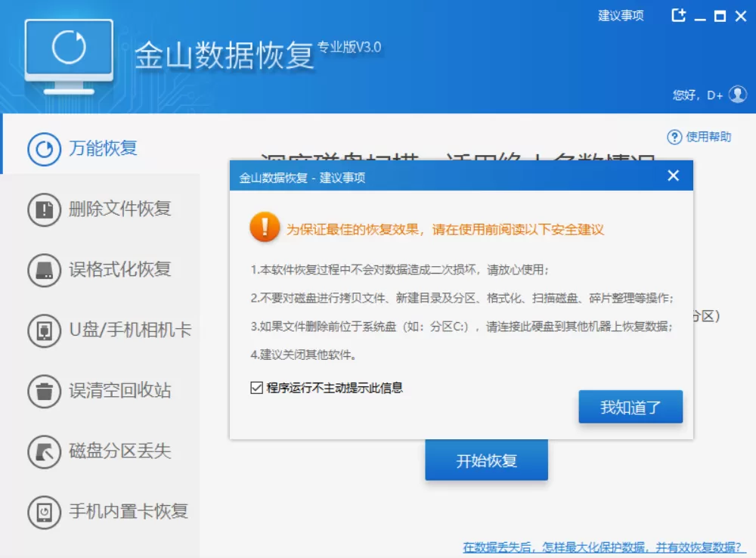This screenshot has height=558, width=756.
Task: Click the 您好, D+ greeting text
Action: click(x=698, y=95)
